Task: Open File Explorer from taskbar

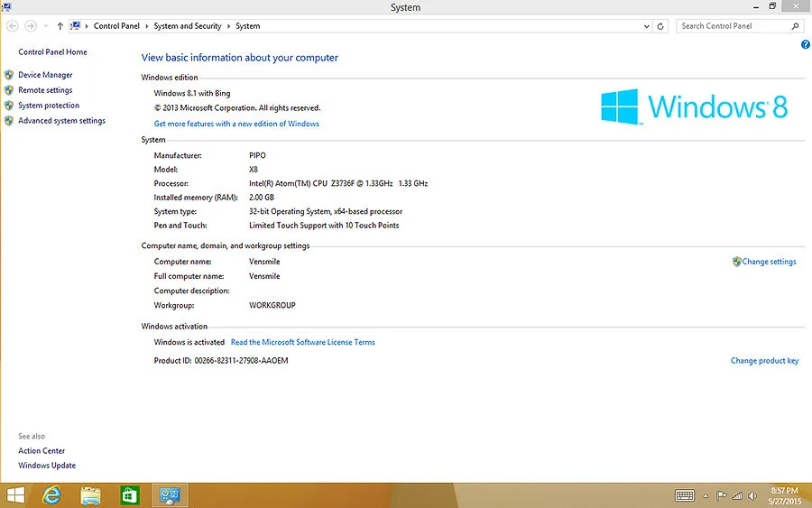Action: pos(90,495)
